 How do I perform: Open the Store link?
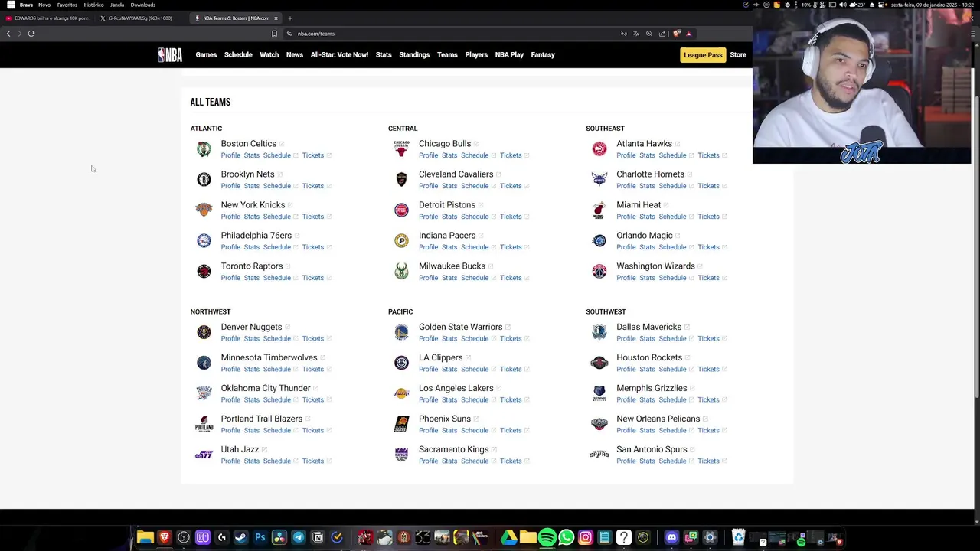click(738, 55)
